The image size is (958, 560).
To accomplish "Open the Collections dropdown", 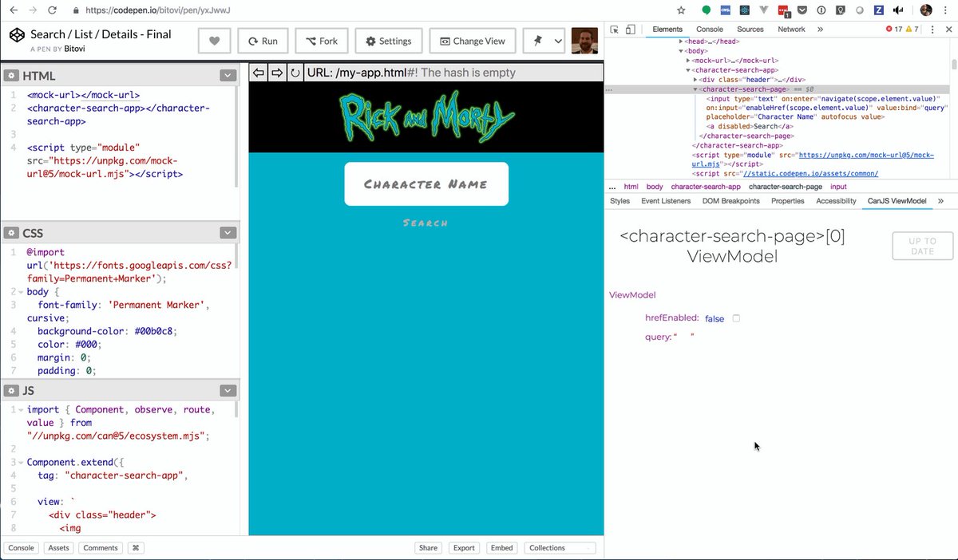I will coord(560,548).
